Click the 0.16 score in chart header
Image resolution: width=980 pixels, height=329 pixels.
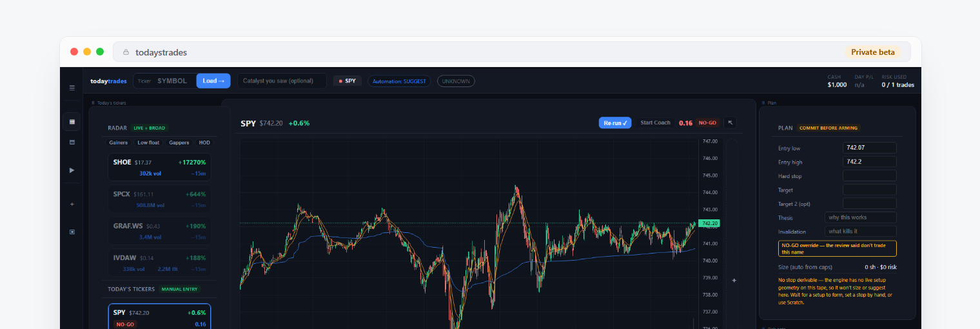[x=685, y=123]
